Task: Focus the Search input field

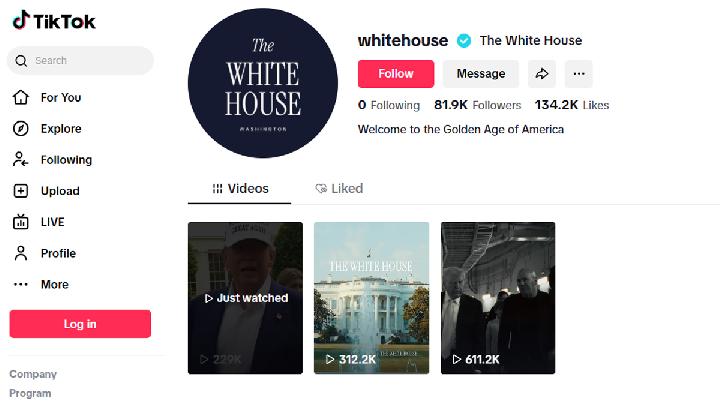Action: 80,61
